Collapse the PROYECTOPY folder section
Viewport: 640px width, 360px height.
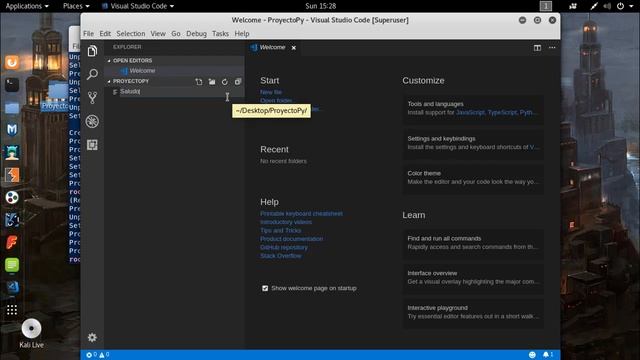point(130,81)
